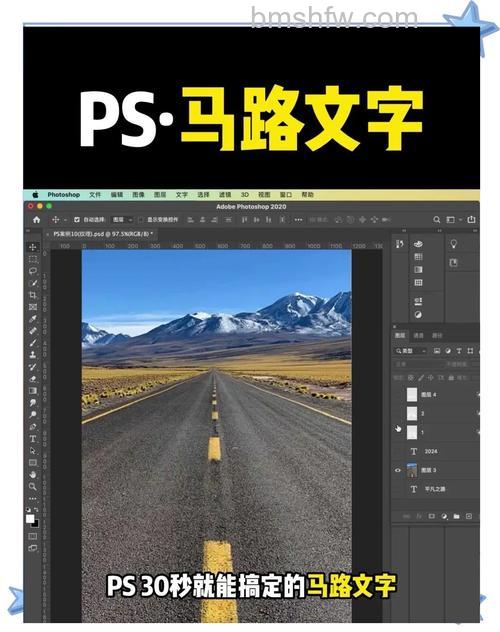Image resolution: width=500 pixels, height=632 pixels.
Task: Show layer 1 via visibility box
Action: (398, 432)
